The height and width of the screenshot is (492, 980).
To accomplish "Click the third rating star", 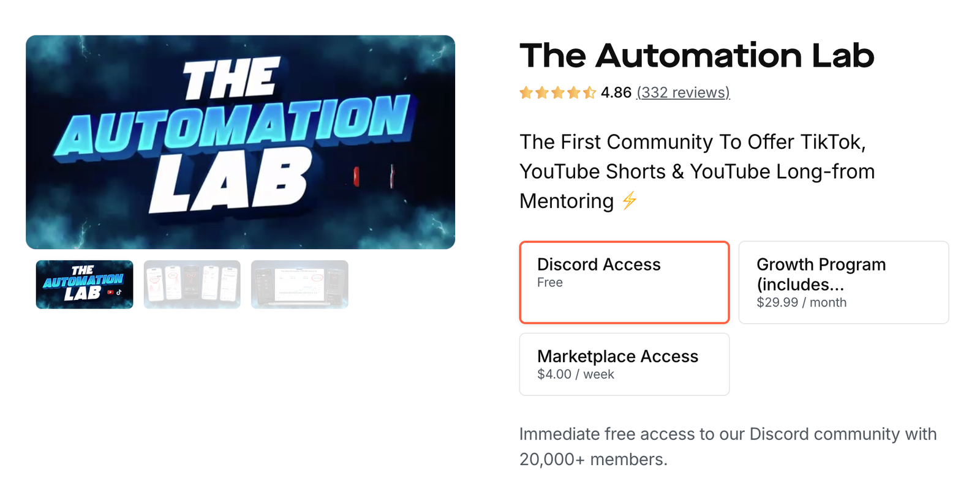I will [559, 92].
